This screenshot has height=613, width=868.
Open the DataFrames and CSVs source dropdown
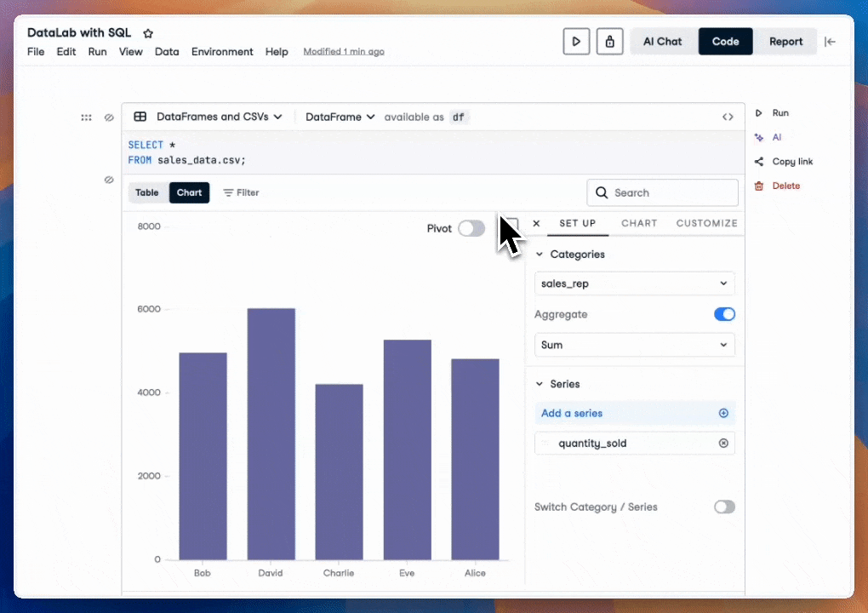pos(220,117)
